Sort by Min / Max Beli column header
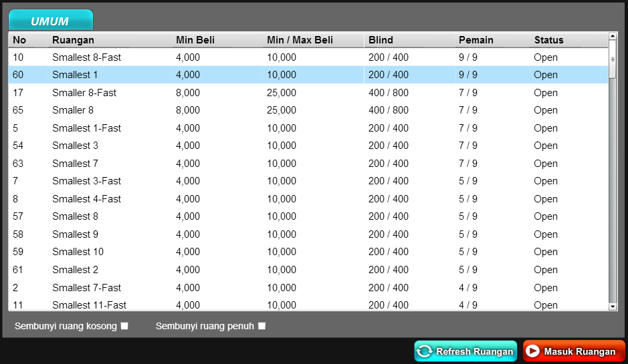 click(300, 40)
